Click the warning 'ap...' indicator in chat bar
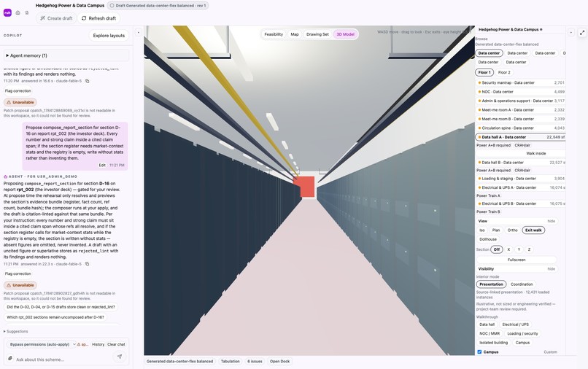This screenshot has height=369, width=588. click(x=82, y=344)
